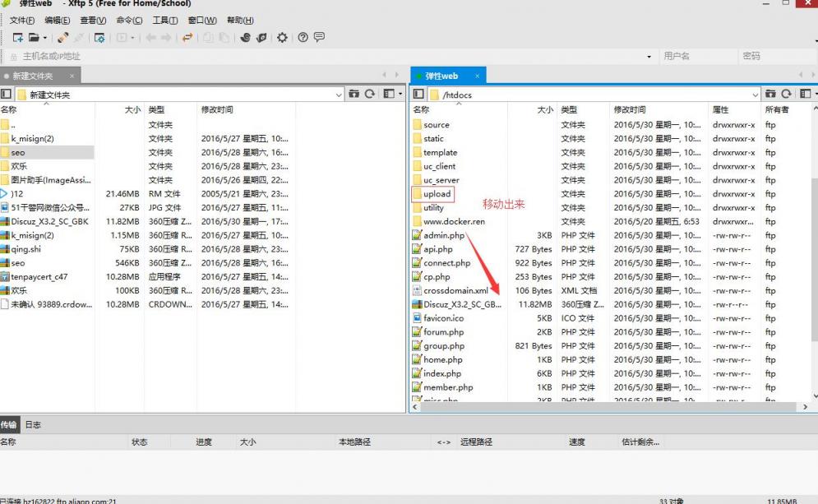Open the 工具(T) menu
The width and height of the screenshot is (818, 504).
pyautogui.click(x=165, y=20)
